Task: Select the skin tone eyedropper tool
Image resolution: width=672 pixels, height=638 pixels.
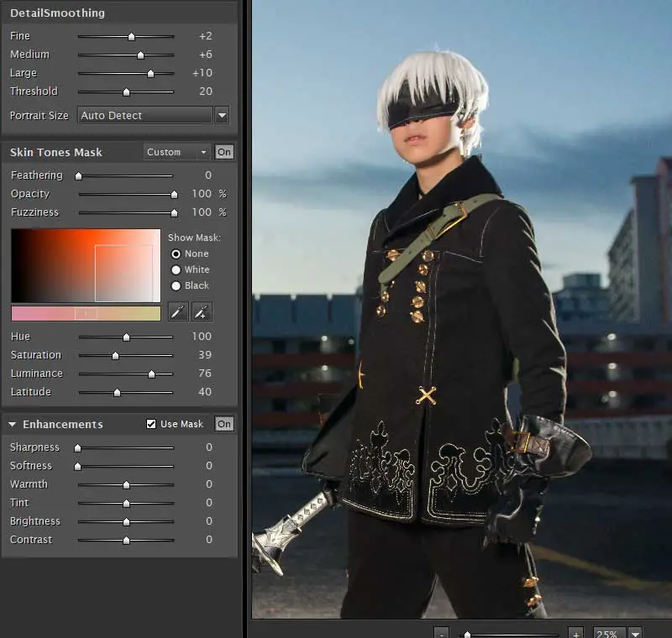Action: [178, 311]
